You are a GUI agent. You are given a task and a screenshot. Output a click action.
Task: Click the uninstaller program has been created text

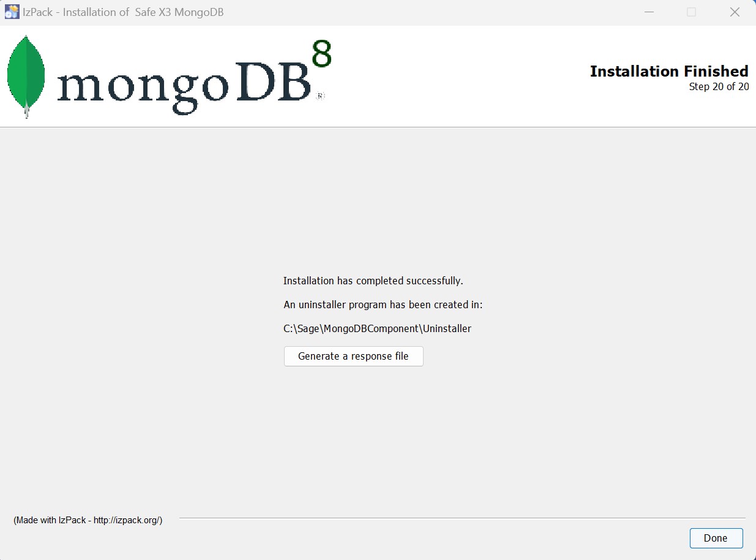click(x=383, y=305)
